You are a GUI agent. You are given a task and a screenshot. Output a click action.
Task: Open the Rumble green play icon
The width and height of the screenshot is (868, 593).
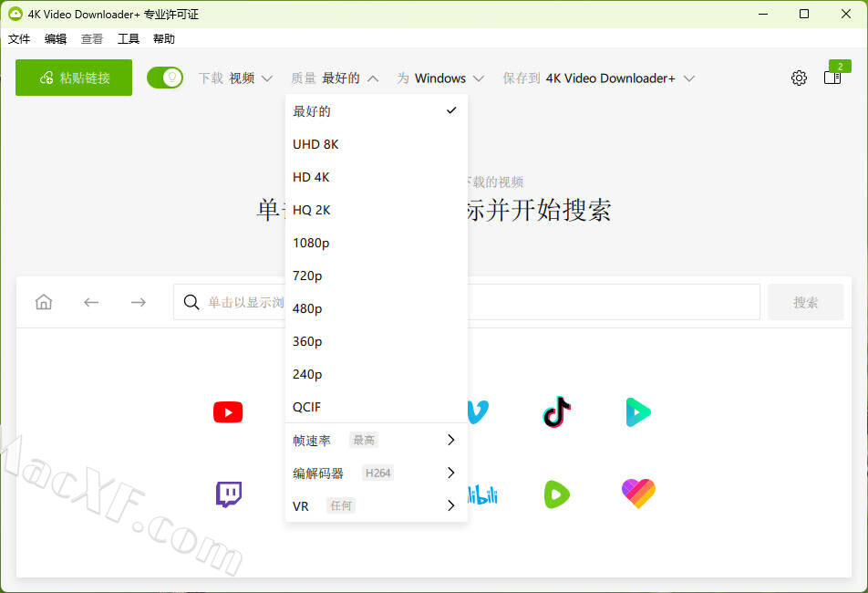point(557,494)
